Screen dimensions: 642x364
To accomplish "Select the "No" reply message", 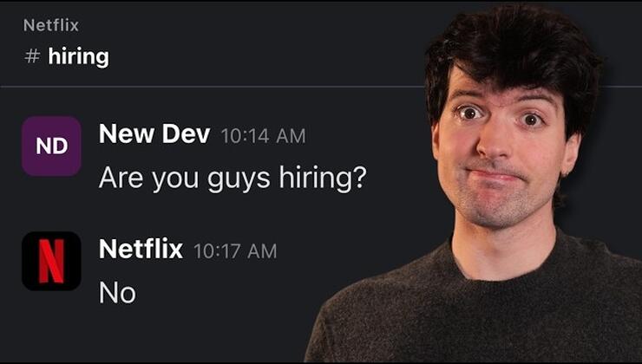I will pyautogui.click(x=117, y=293).
